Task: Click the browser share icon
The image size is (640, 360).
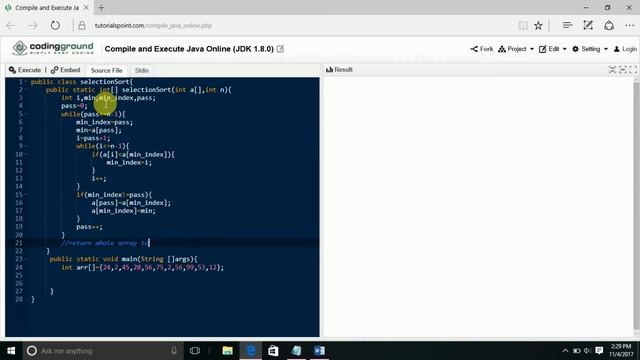Action: (x=609, y=26)
